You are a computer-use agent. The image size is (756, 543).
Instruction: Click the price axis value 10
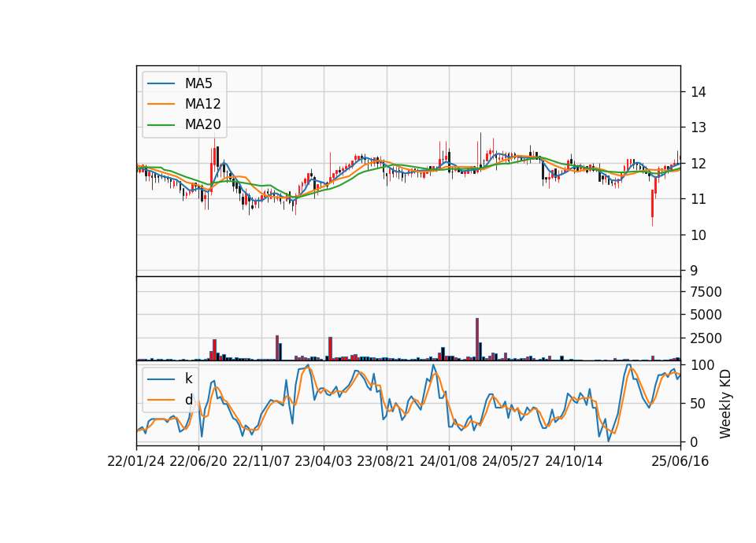[x=699, y=235]
